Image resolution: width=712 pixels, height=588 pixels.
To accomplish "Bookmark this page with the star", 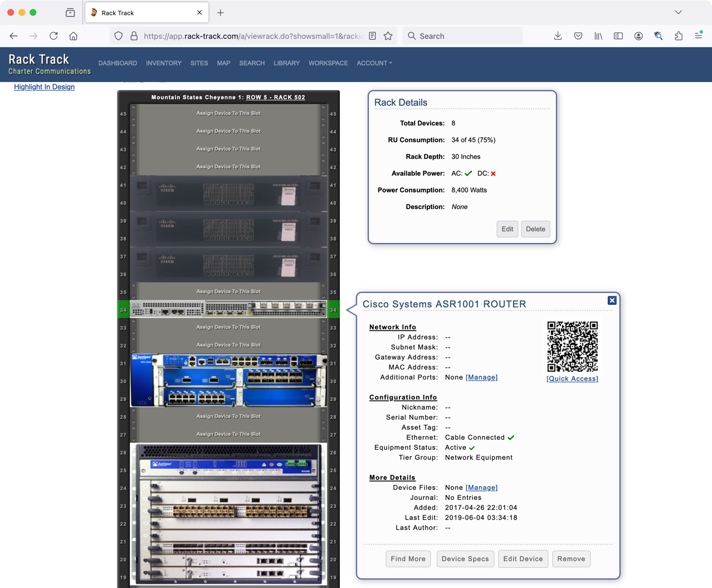I will 388,36.
